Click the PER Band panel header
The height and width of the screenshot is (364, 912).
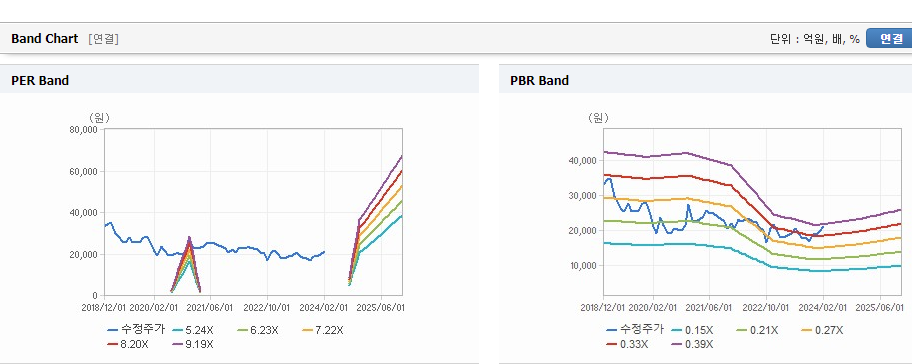point(239,80)
